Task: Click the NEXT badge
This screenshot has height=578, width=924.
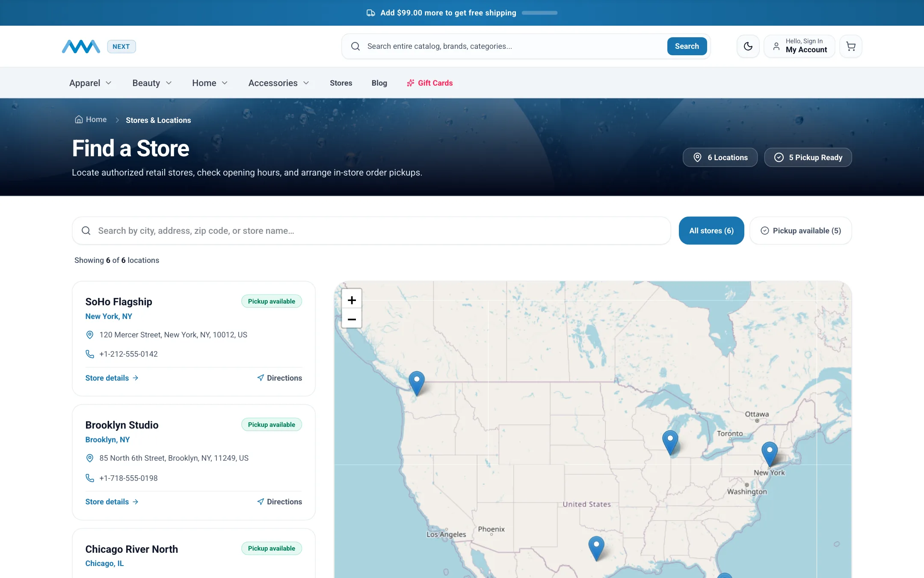Action: pyautogui.click(x=121, y=47)
